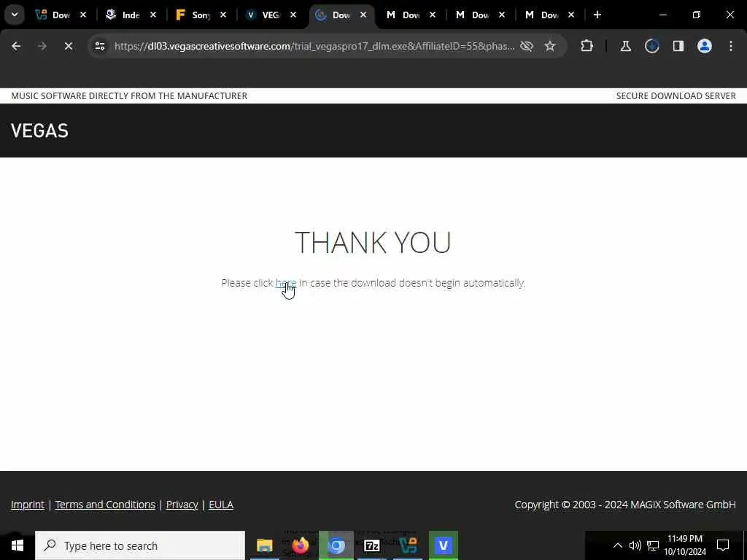
Task: Close the first MAGIX 'Dow' tab
Action: point(432,15)
